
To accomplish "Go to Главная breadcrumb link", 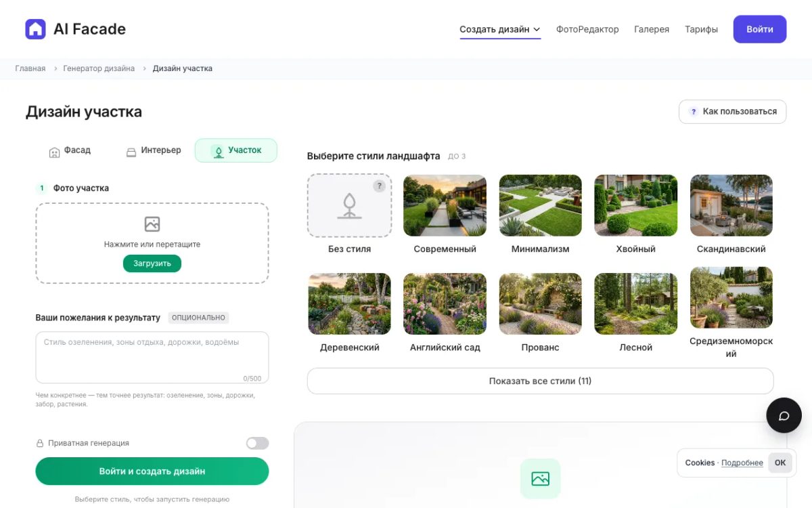I will coord(30,68).
